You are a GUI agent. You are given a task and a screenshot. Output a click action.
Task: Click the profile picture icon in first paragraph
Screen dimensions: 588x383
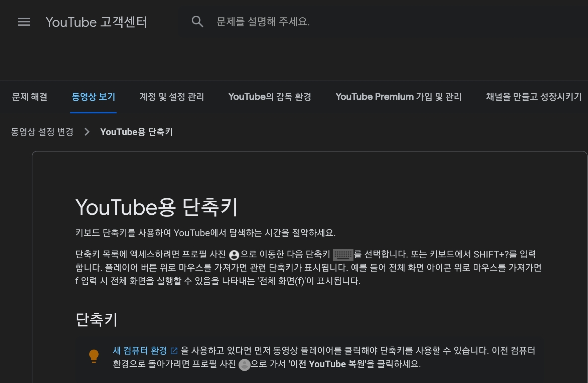tap(234, 255)
